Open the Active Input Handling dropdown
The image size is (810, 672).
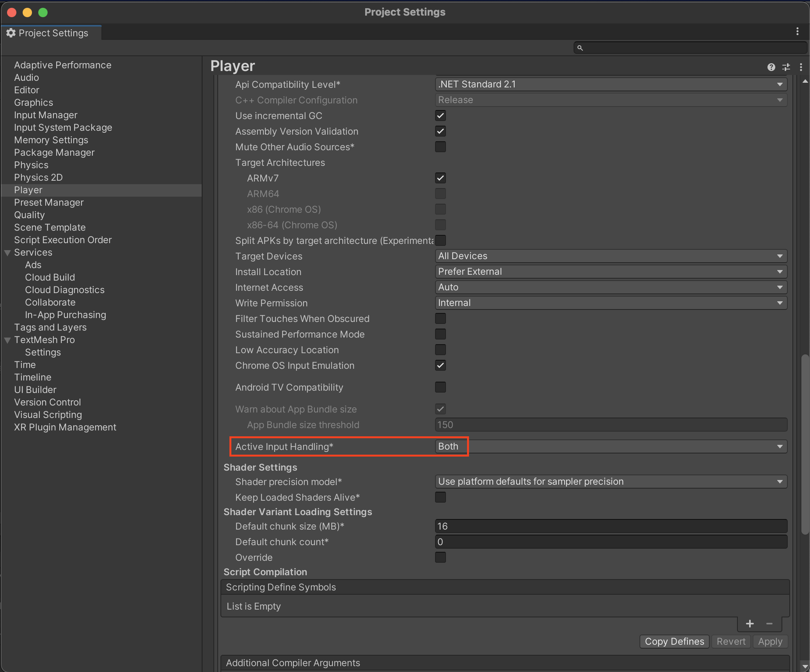click(x=611, y=446)
